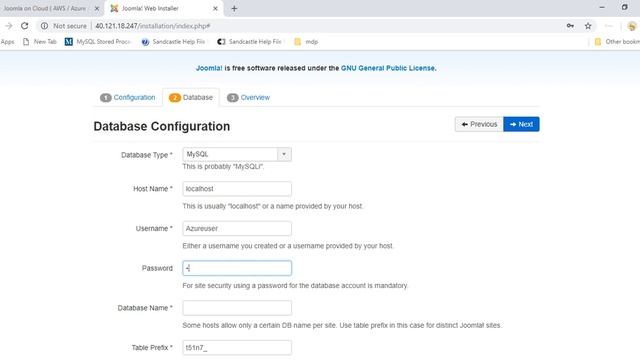Open the Not secure site info icon
This screenshot has width=640, height=360.
44,26
